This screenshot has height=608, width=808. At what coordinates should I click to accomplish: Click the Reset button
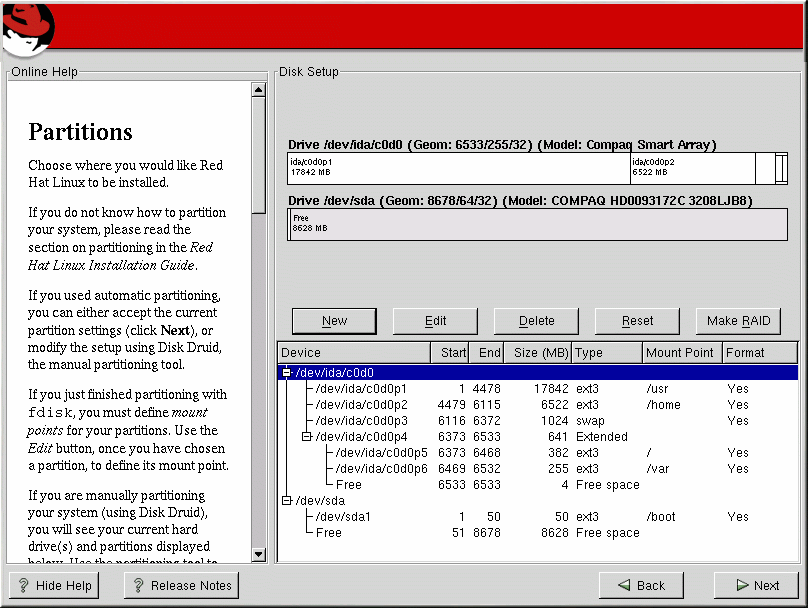637,321
